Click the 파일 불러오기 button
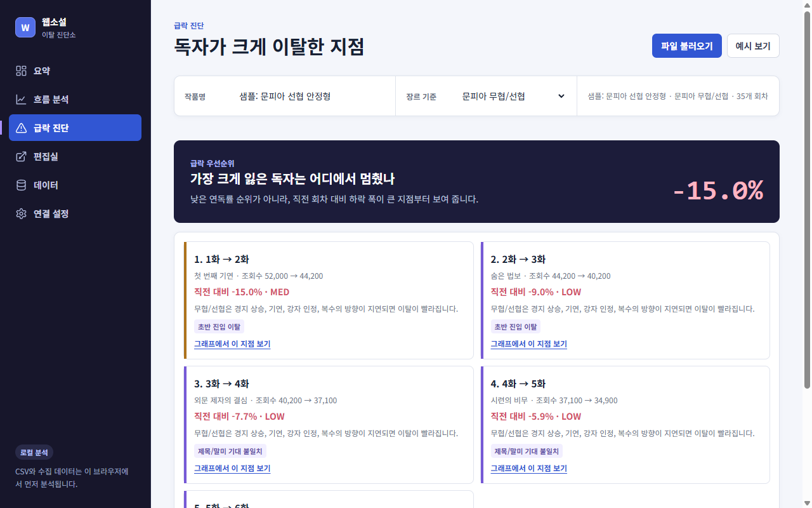This screenshot has height=508, width=812. point(687,46)
